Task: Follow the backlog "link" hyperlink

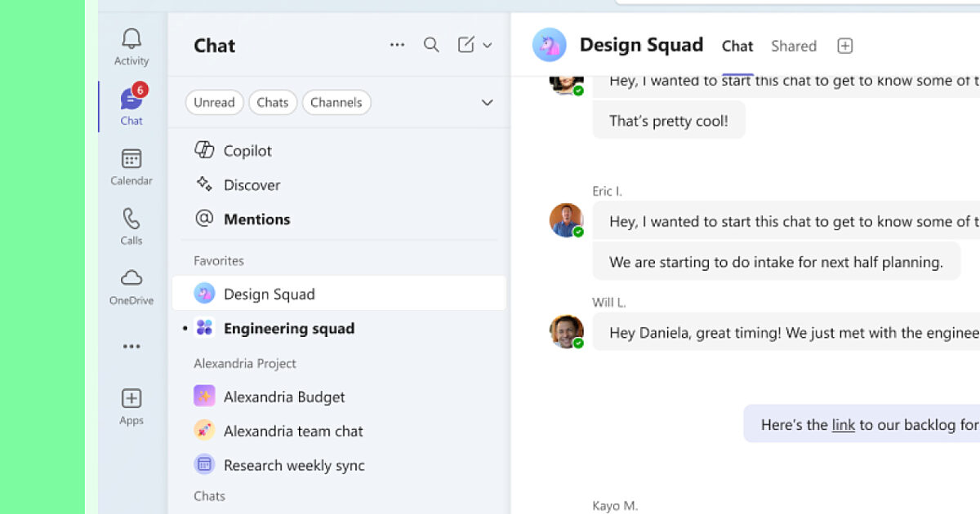Action: [843, 425]
